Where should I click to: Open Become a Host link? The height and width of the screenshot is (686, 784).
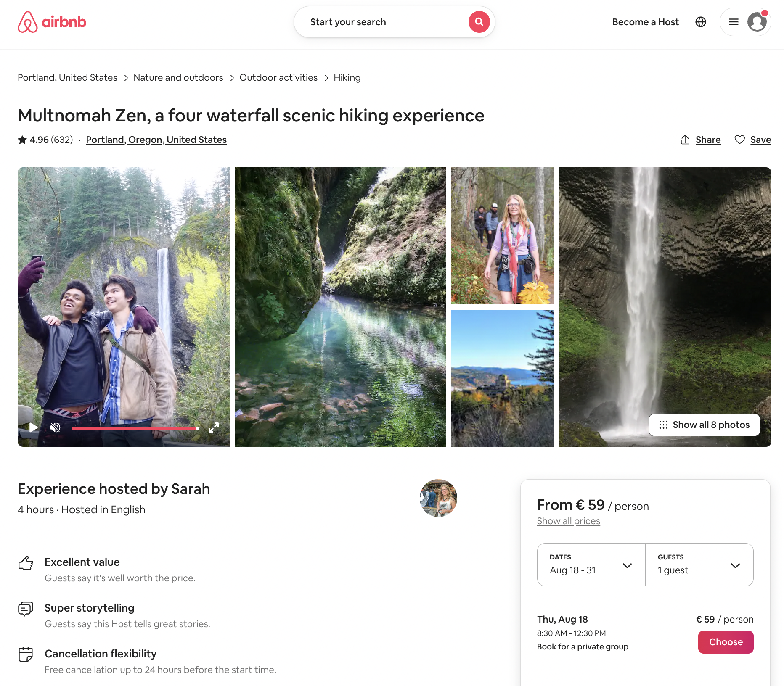point(645,22)
